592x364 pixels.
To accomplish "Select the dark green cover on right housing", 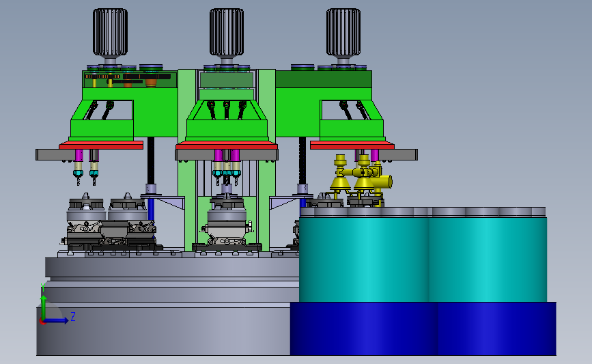I will 324,79.
